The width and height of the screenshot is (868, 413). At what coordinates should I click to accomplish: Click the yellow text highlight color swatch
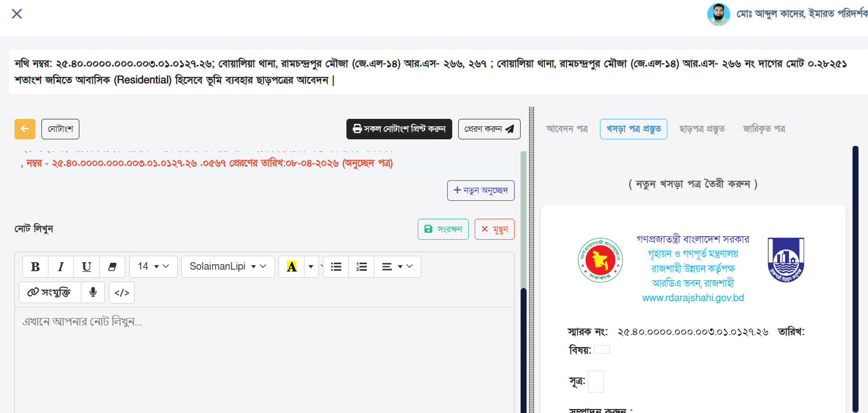click(x=291, y=267)
